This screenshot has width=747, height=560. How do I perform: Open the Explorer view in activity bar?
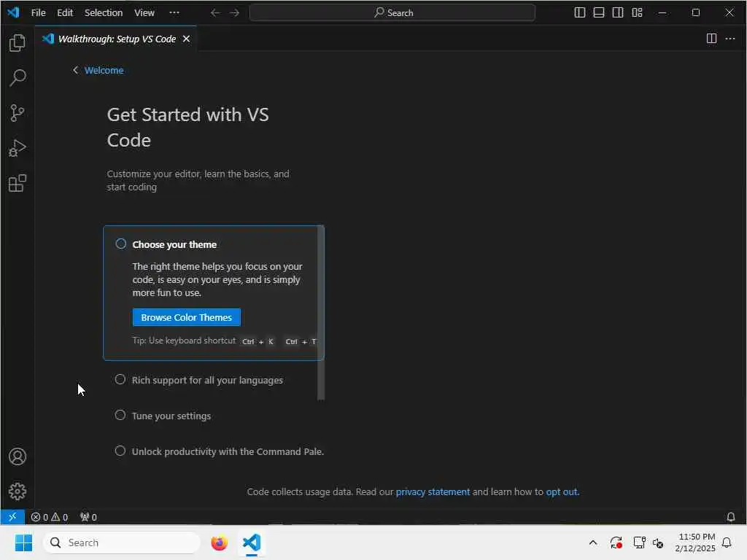[x=18, y=43]
